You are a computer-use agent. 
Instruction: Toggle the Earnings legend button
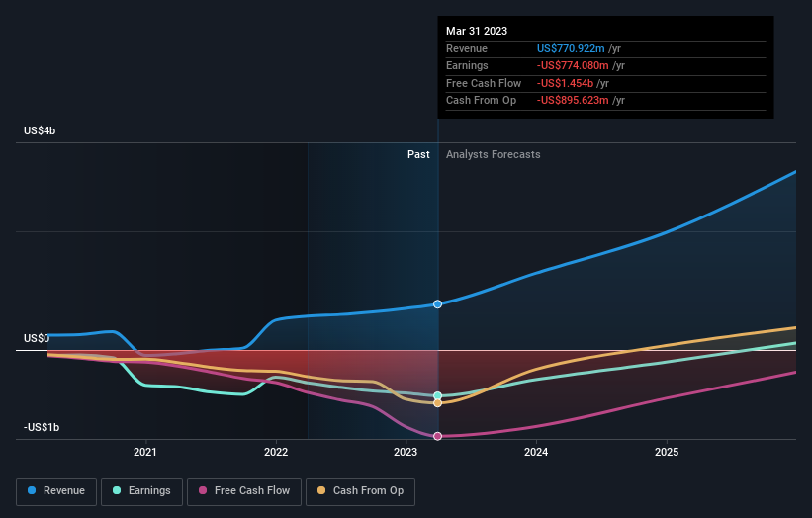(x=141, y=491)
